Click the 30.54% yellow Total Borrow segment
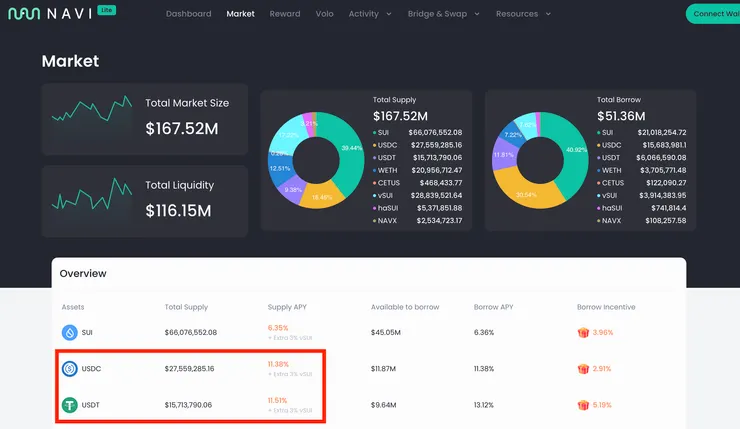Viewport: 740px width, 429px height. [x=526, y=195]
